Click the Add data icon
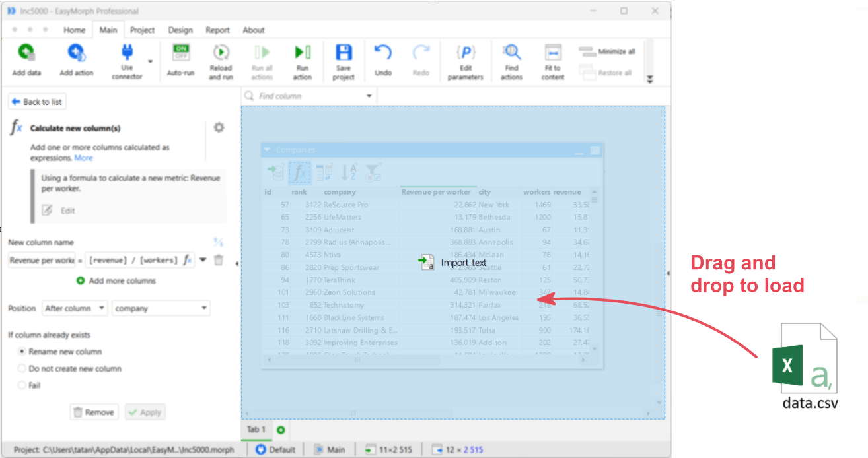868x458 pixels. (x=26, y=53)
